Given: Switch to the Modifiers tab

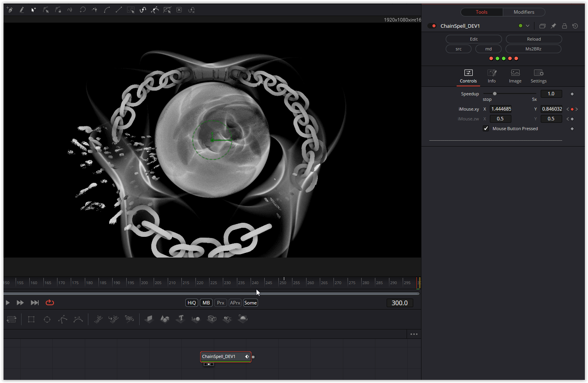Looking at the screenshot, I should [x=524, y=12].
